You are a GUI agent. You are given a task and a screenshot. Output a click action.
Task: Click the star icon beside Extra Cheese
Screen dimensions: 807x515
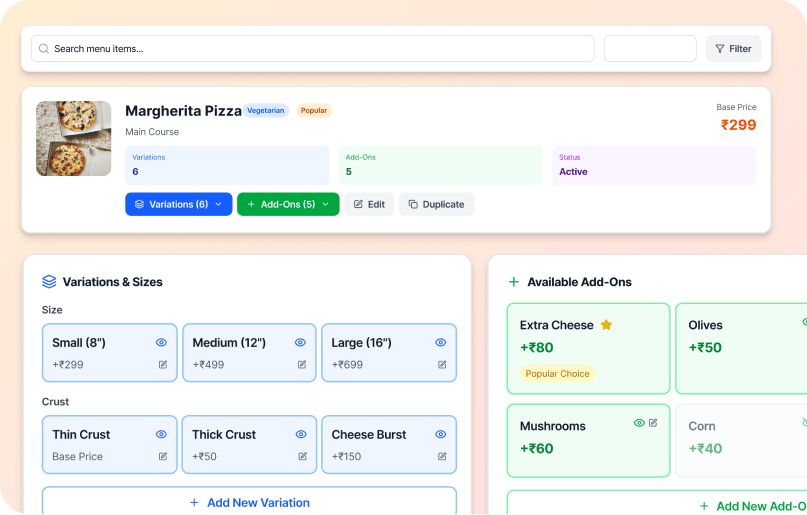point(606,325)
